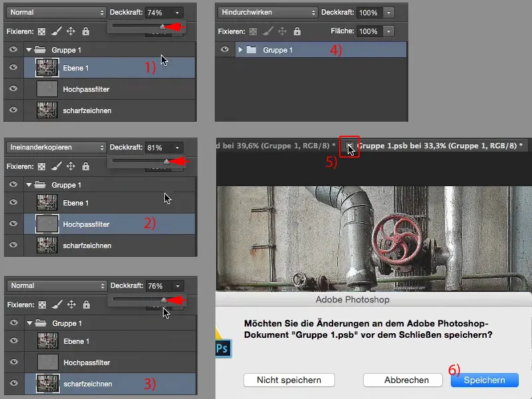
Task: Select scharfzeichnen thumbnail in the 76% panel
Action: click(x=48, y=384)
